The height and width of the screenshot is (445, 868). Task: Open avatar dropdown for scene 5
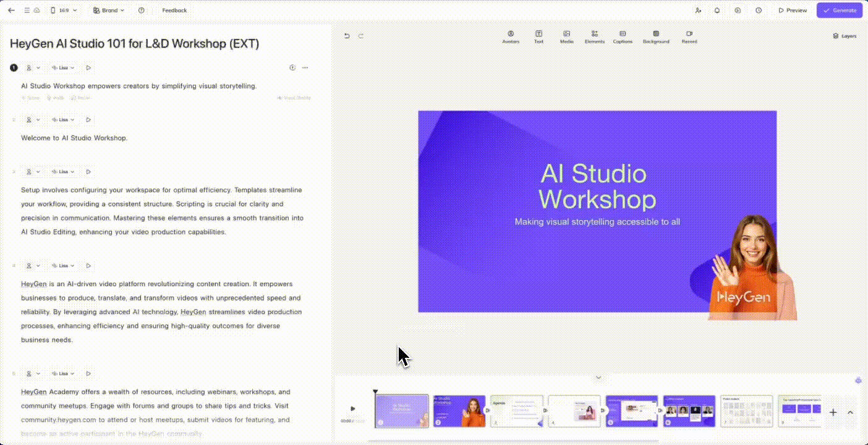coord(32,373)
